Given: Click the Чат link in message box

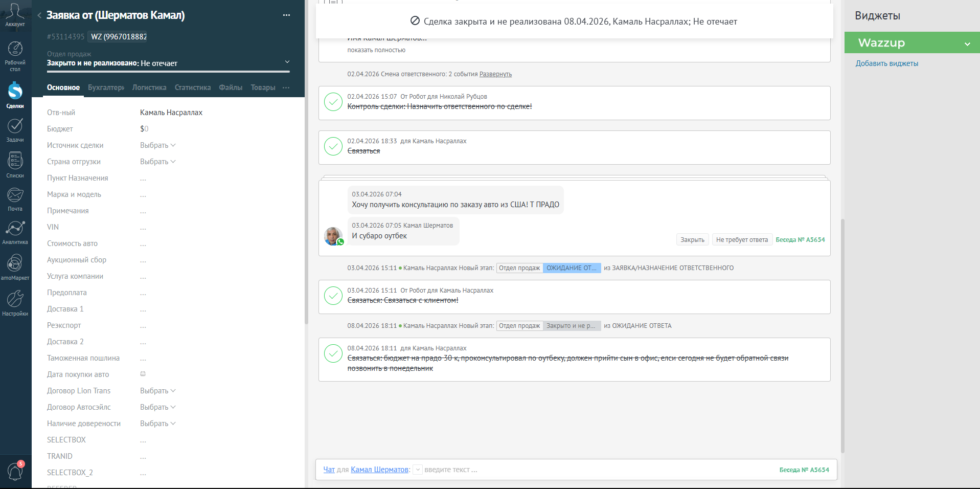Looking at the screenshot, I should click(x=329, y=470).
